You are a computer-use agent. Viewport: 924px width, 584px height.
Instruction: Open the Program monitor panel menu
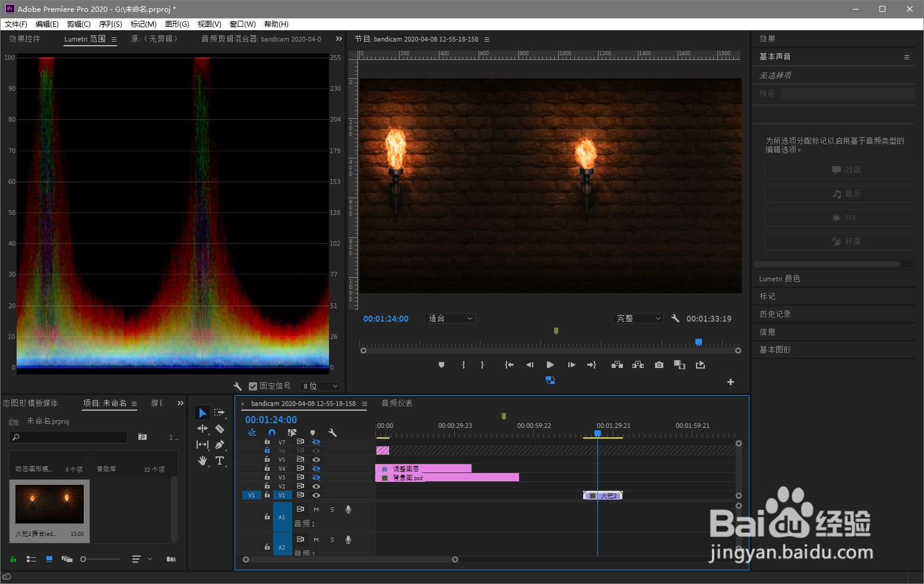(x=487, y=39)
